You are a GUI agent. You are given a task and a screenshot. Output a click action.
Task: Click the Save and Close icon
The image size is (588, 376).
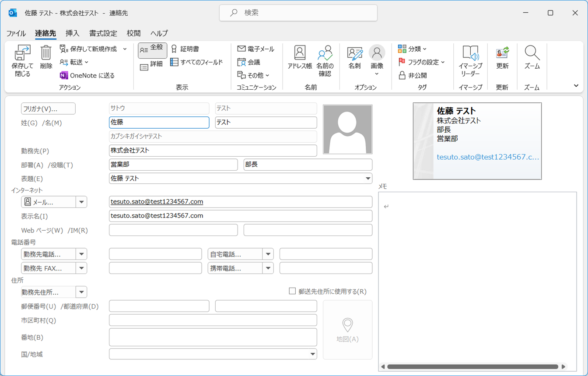(22, 54)
